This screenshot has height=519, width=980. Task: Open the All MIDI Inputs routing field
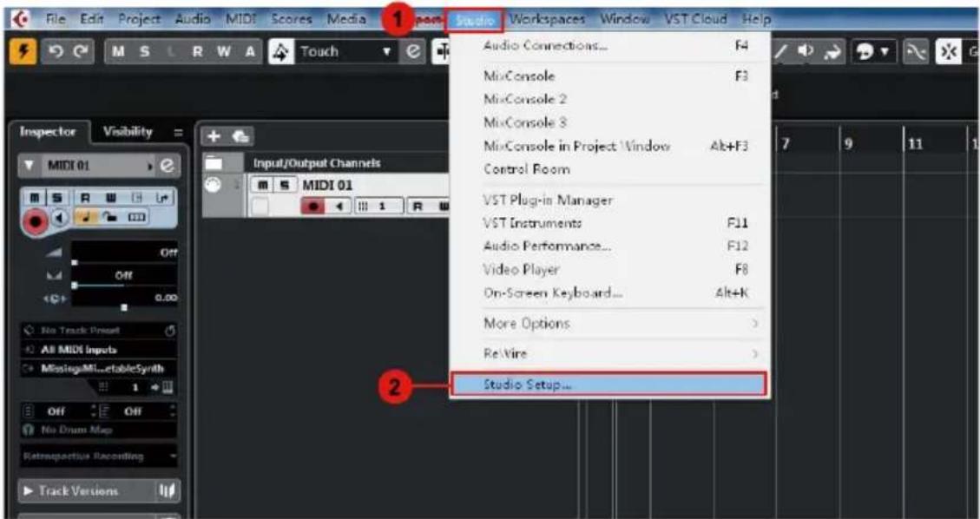99,349
